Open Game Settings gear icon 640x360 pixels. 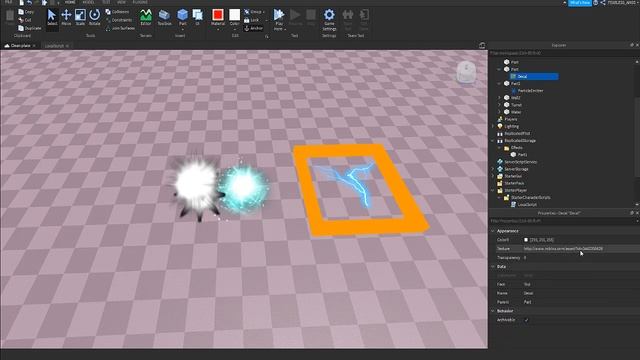click(329, 19)
